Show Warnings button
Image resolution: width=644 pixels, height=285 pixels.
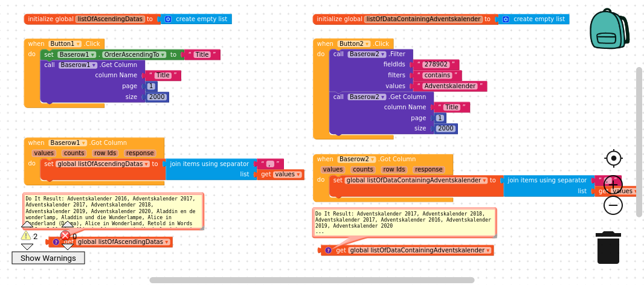point(48,258)
